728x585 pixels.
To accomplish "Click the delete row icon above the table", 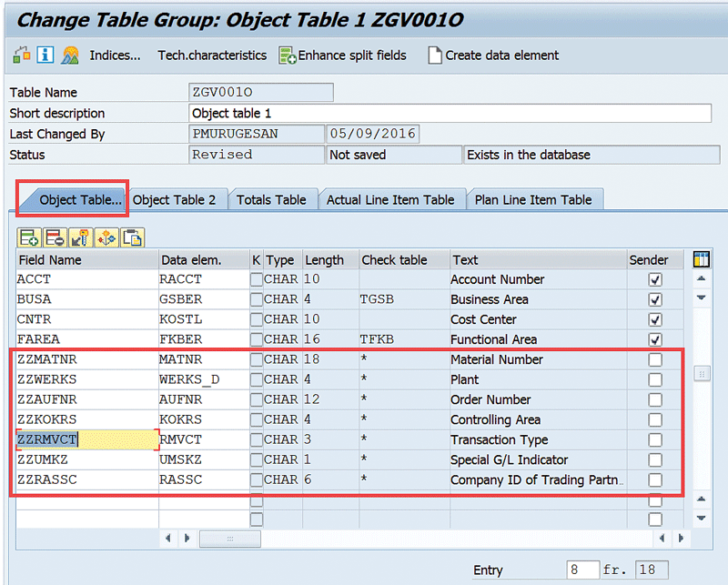I will click(x=55, y=238).
